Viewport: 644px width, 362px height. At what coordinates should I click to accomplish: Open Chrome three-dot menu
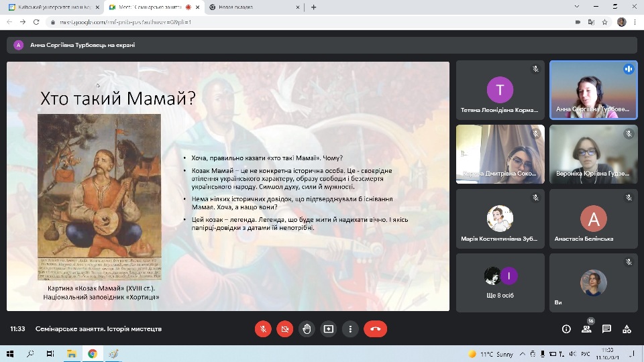click(x=635, y=22)
